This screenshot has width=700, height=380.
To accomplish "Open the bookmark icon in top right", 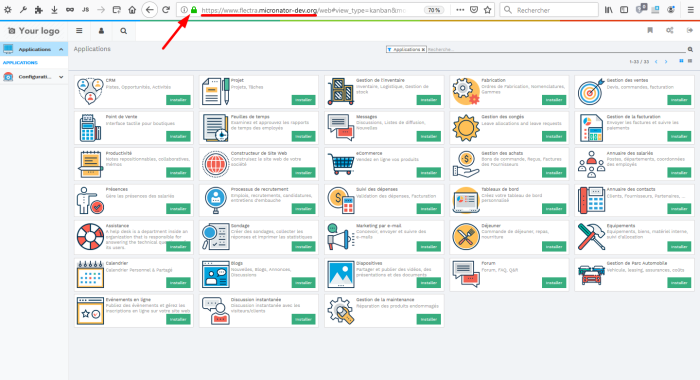I will (x=650, y=30).
